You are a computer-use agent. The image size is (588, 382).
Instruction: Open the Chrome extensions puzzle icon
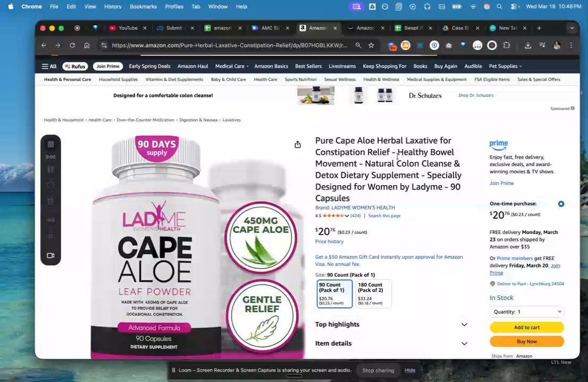(x=507, y=45)
